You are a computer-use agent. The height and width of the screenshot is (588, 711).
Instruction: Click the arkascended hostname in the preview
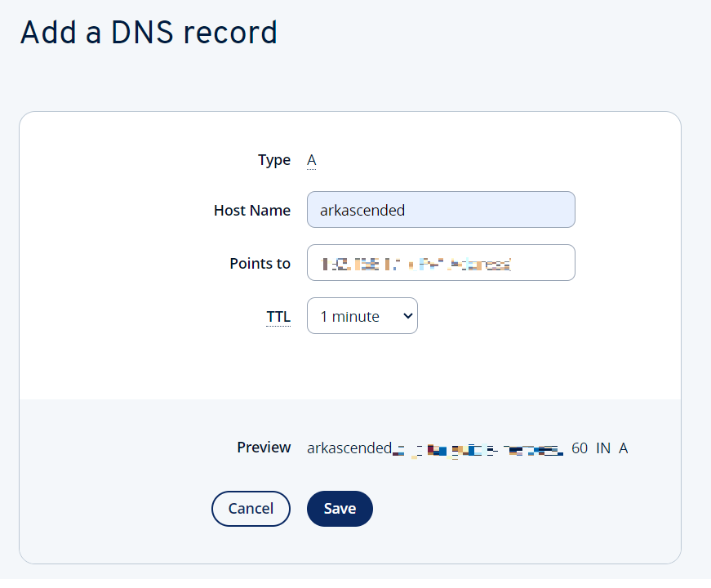pos(349,448)
